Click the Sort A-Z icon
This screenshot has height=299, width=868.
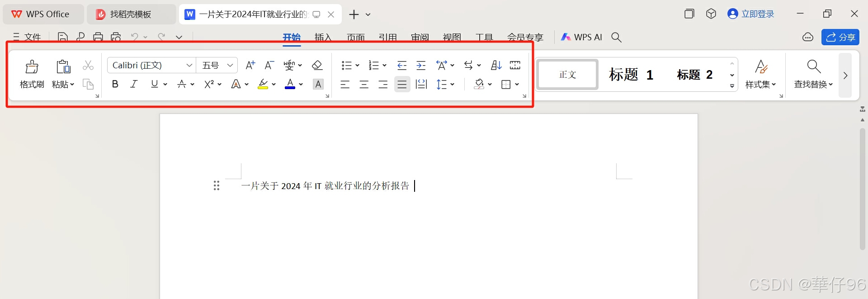(x=496, y=66)
